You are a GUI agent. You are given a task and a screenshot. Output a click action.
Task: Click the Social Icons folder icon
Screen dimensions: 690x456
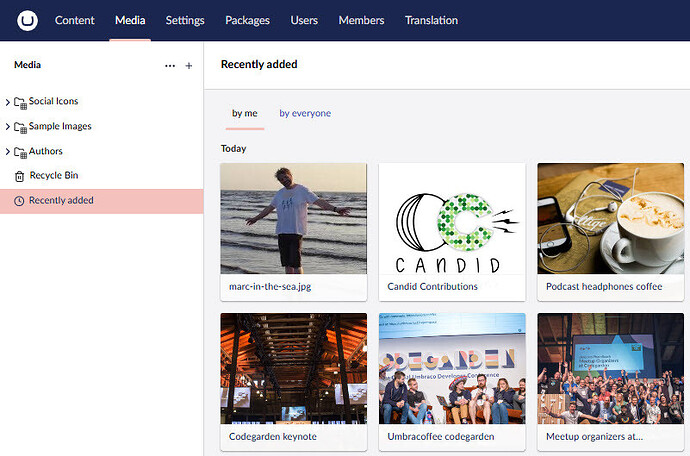[20, 103]
